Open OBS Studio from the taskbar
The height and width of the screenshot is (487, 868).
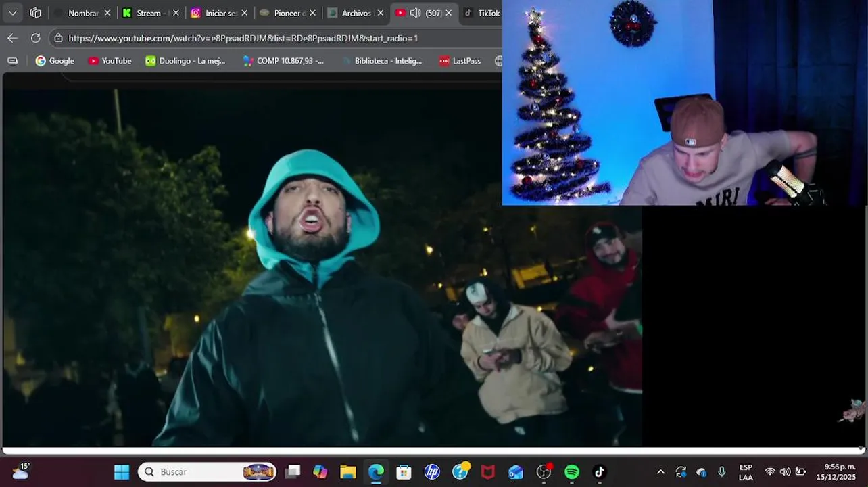(544, 471)
